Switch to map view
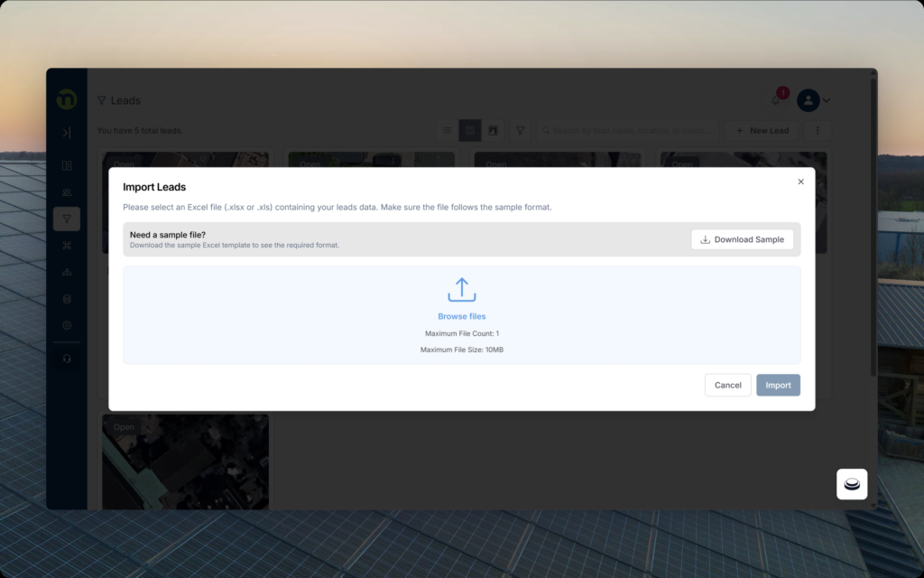 coord(493,131)
